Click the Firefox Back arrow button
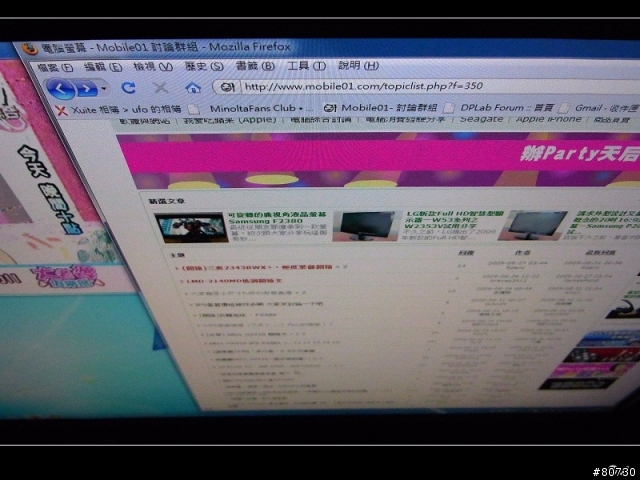The width and height of the screenshot is (640, 480). click(60, 89)
